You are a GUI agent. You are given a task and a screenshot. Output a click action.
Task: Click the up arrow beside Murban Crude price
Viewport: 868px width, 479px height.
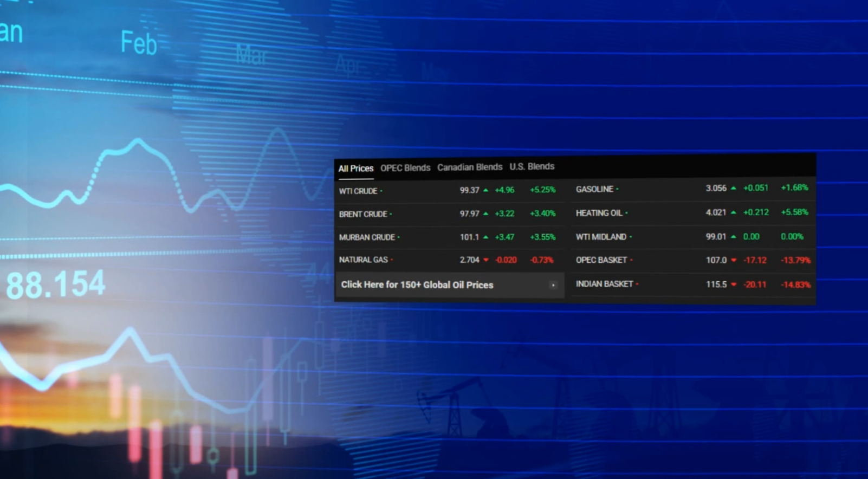(485, 237)
